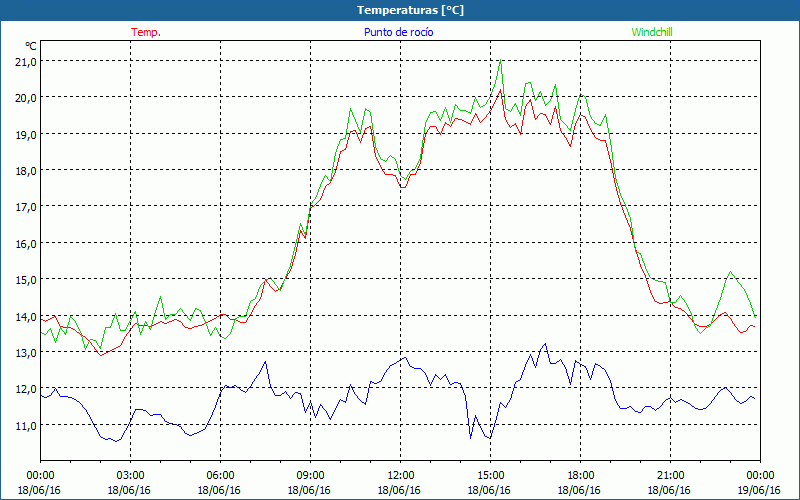The width and height of the screenshot is (800, 500).
Task: Click the 03:00 time axis label
Action: point(130,476)
